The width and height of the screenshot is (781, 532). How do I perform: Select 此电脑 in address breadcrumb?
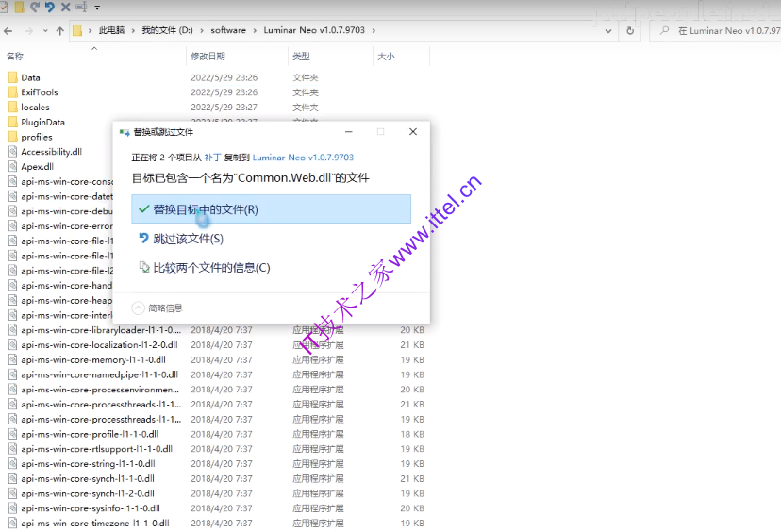pyautogui.click(x=111, y=30)
